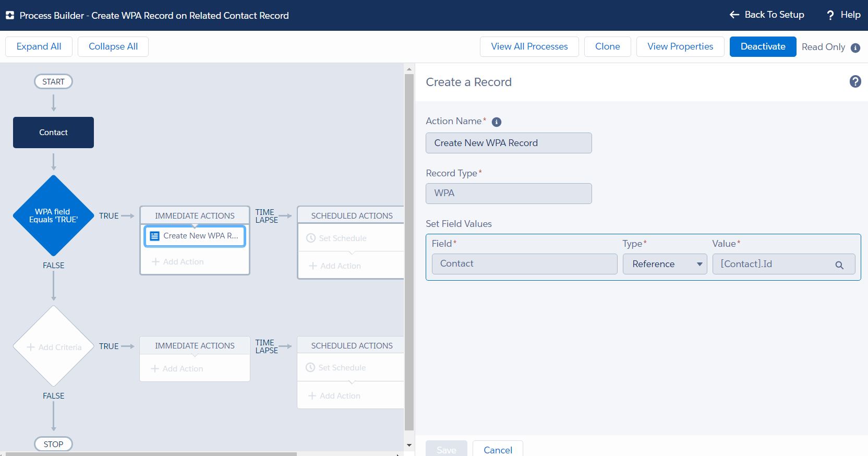Screen dimensions: 868x456
Task: Click second SCHEDULED ACTIONS header
Action: [x=352, y=345]
